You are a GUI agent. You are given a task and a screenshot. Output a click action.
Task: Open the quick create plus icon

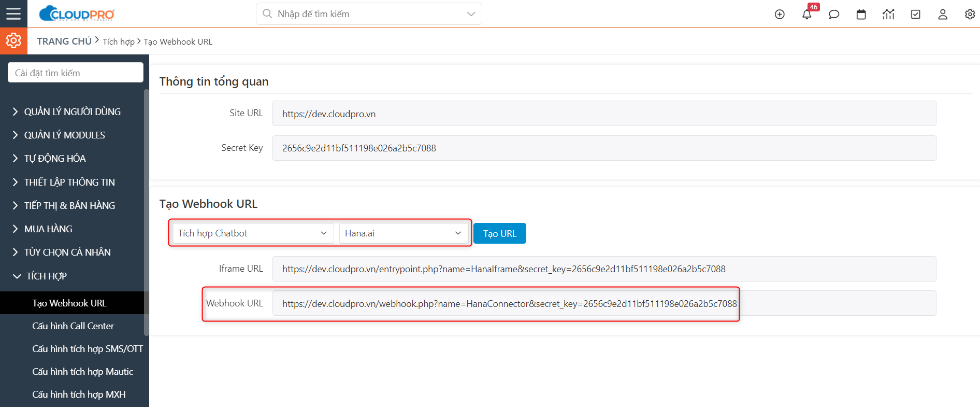click(780, 15)
